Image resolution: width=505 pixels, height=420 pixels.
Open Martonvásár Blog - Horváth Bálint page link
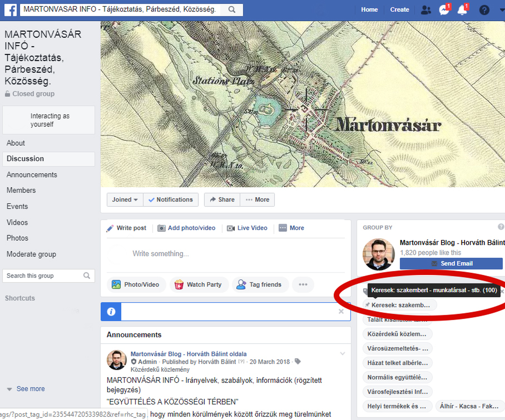coord(452,242)
